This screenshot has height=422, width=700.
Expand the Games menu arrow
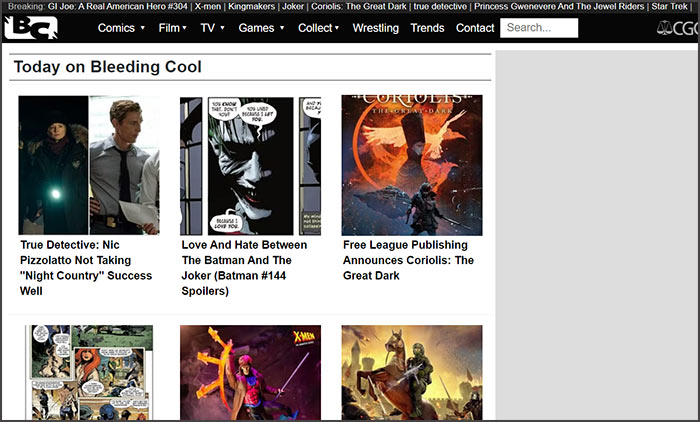[282, 28]
